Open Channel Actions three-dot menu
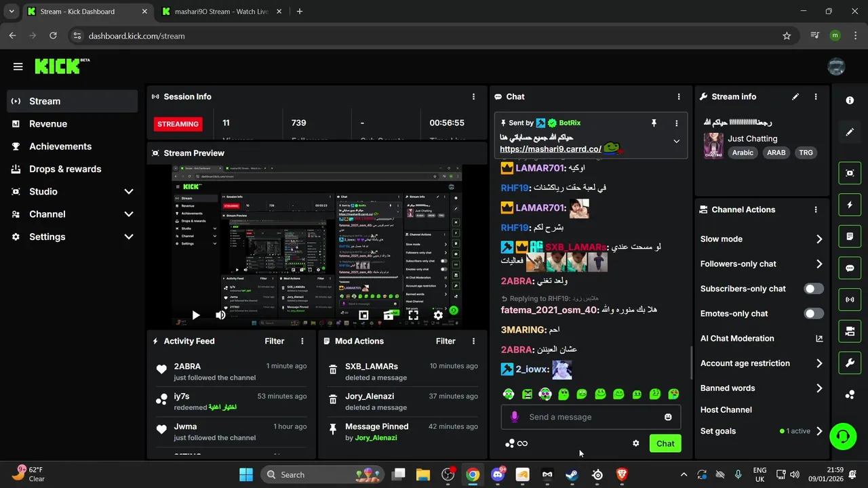 coord(816,209)
